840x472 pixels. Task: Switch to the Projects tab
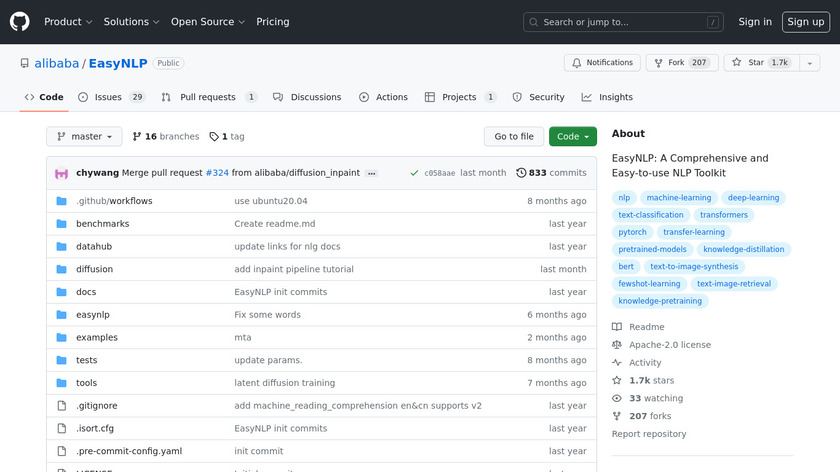click(x=460, y=97)
